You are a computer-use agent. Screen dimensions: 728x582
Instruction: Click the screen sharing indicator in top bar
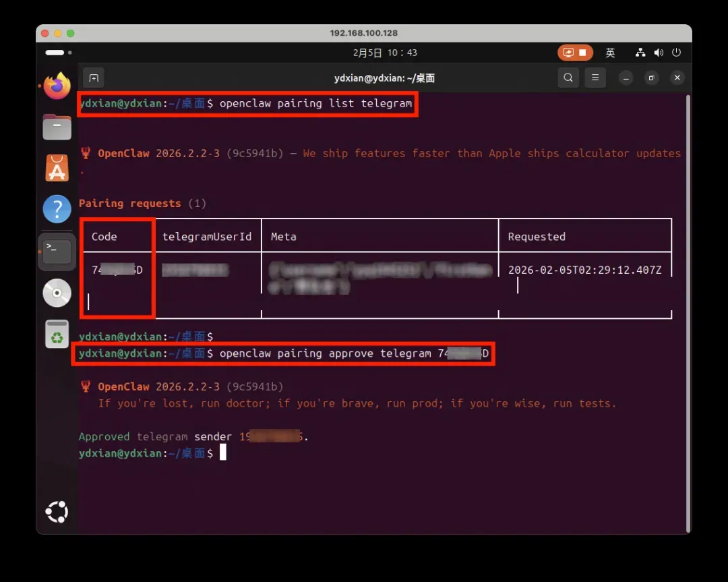coord(575,53)
